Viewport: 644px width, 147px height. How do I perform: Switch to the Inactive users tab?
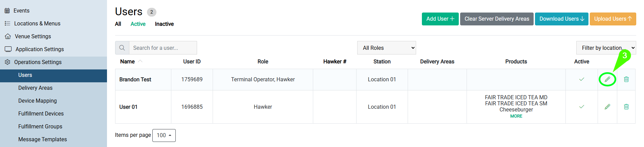pyautogui.click(x=164, y=24)
